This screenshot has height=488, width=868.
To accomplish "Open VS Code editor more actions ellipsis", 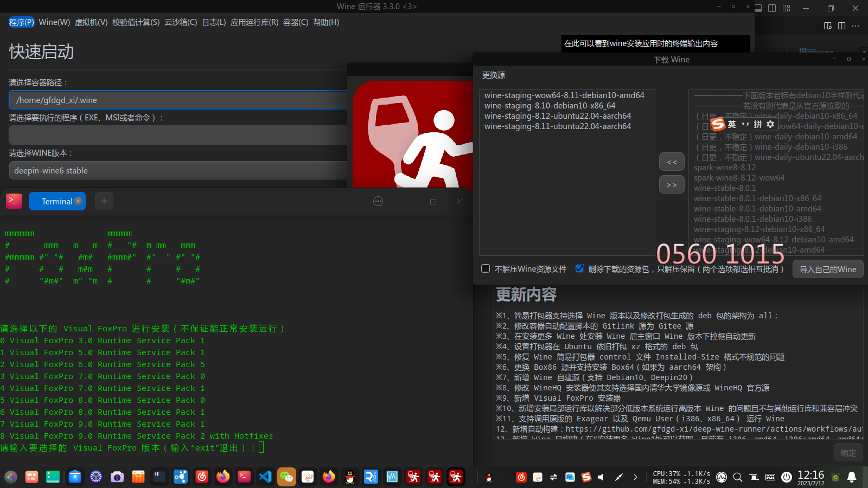I will 856,25.
